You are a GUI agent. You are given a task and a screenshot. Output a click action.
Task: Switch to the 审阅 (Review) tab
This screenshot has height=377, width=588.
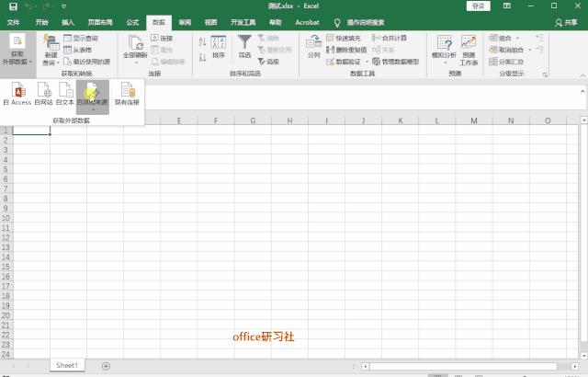tap(185, 22)
